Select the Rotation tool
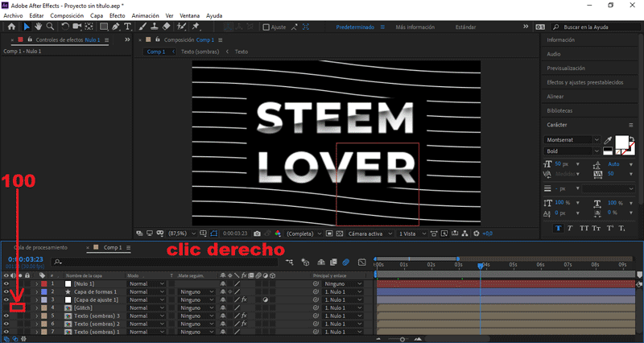Viewport: 644px width, 343px height. click(64, 27)
